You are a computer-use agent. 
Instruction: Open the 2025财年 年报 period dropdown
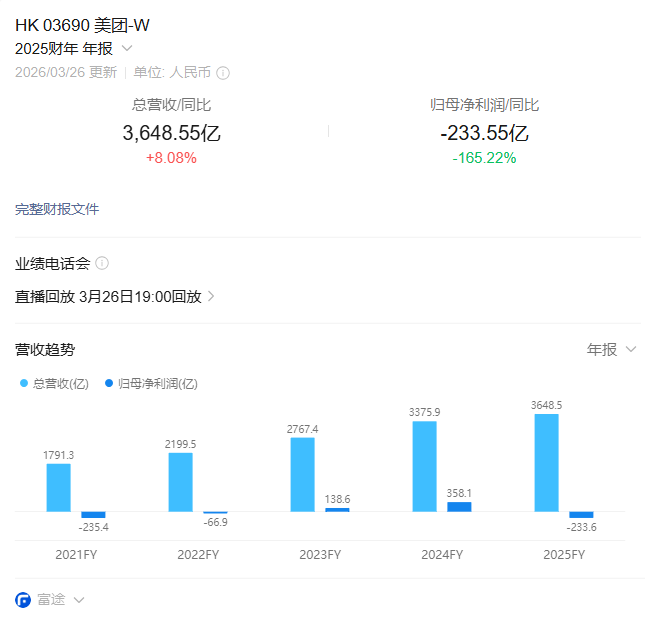(x=126, y=48)
